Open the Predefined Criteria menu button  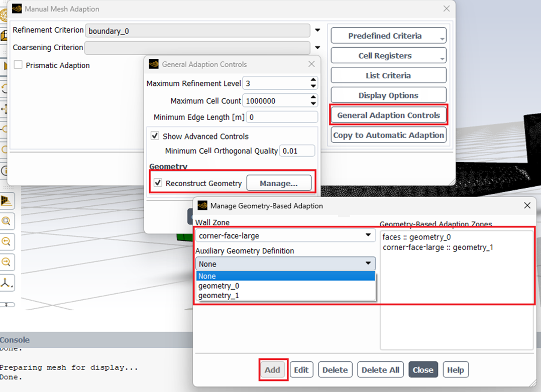[388, 36]
